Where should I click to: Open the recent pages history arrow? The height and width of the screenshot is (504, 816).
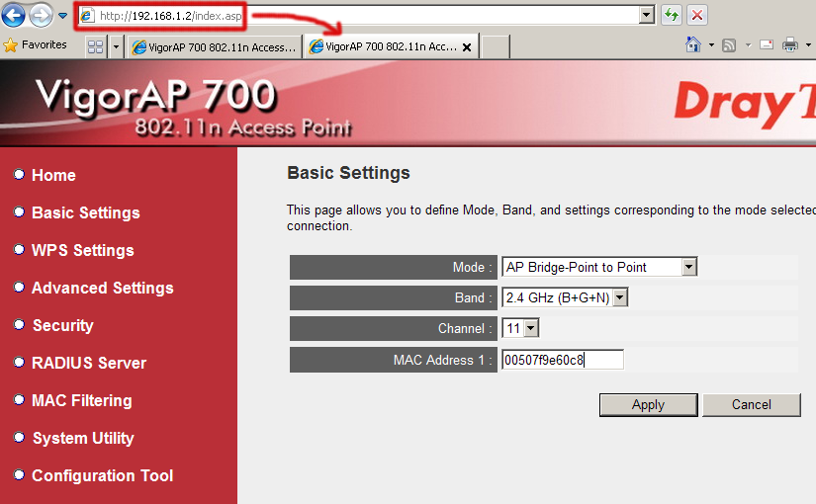62,16
